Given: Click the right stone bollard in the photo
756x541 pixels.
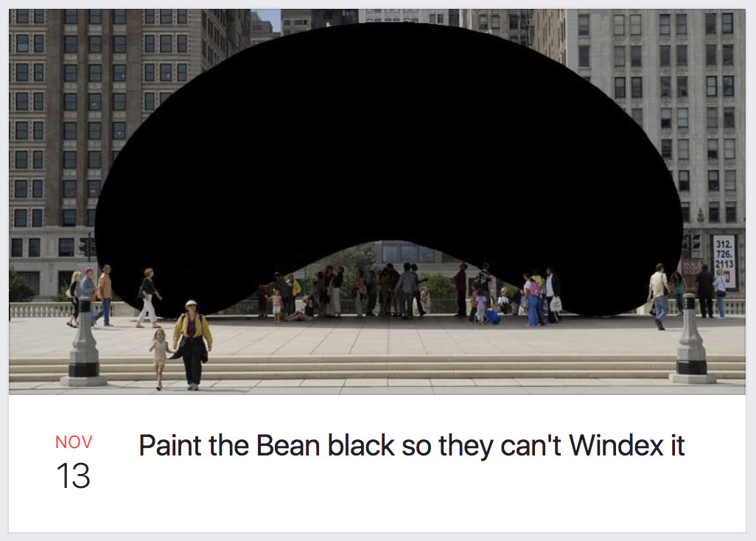Looking at the screenshot, I should point(691,340).
